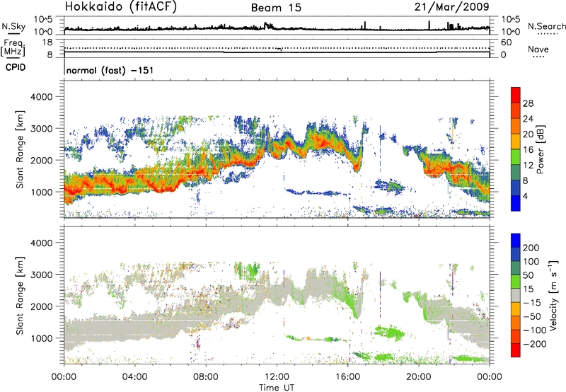Click the 'Velocity [m s-1]' colorbar label
Viewport: 566px width, 392px height.
553,295
